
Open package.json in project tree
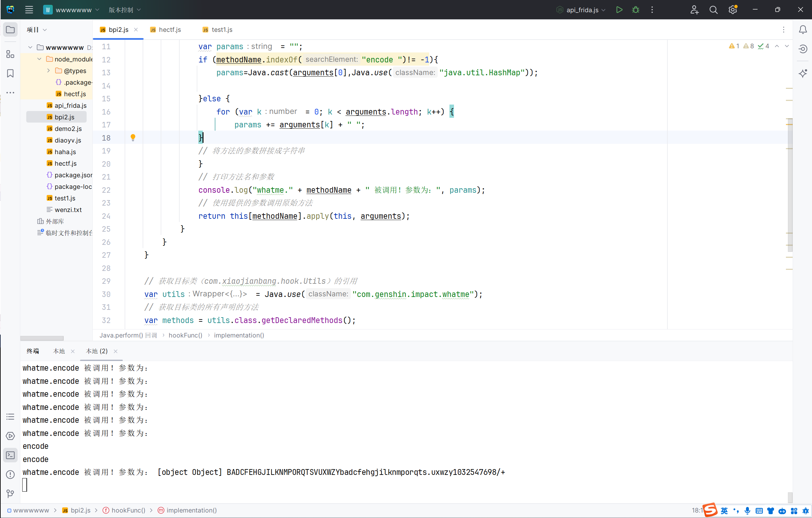coord(70,175)
